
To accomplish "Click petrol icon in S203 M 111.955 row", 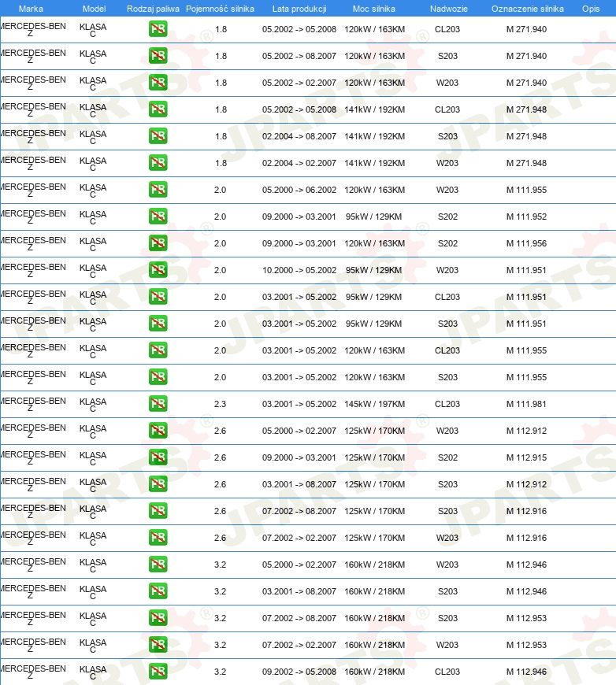I will coord(158,377).
